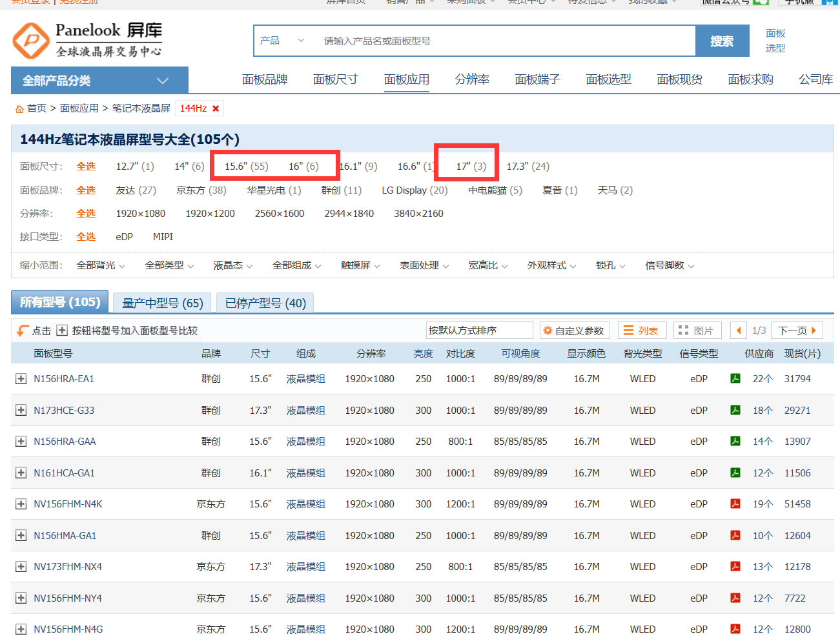
Task: Expand the 全部产品分类 category menu
Action: [99, 80]
